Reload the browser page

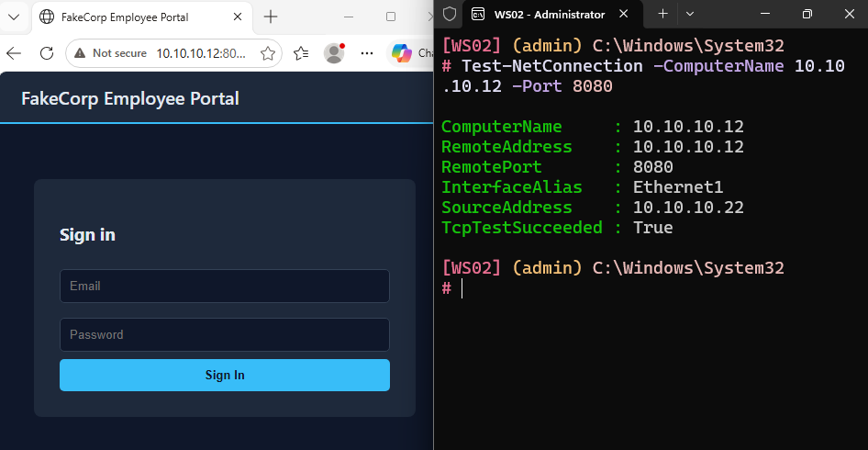[47, 53]
